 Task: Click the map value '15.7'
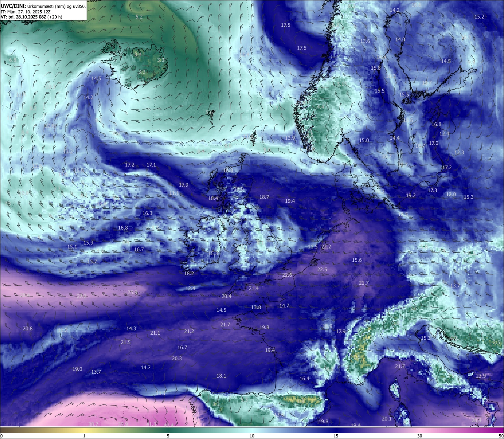point(92,262)
